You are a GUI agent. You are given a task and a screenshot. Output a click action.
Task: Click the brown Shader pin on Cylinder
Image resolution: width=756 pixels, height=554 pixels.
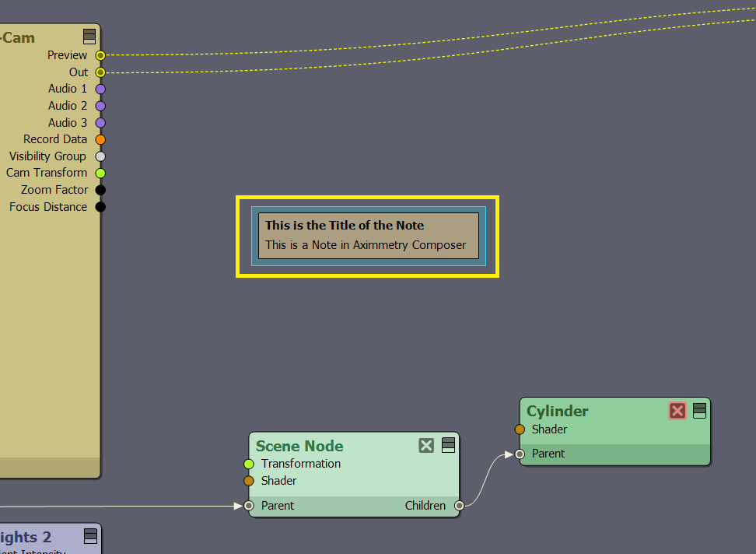[x=520, y=430]
